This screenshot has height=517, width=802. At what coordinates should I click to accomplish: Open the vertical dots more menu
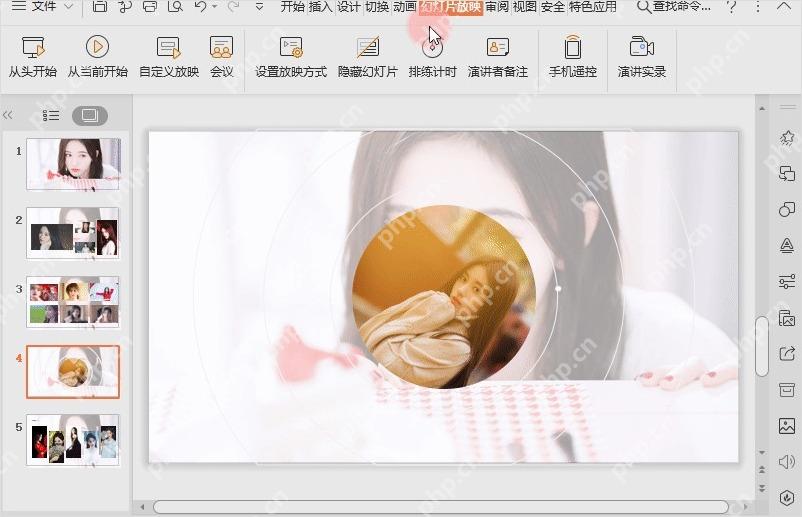click(758, 7)
